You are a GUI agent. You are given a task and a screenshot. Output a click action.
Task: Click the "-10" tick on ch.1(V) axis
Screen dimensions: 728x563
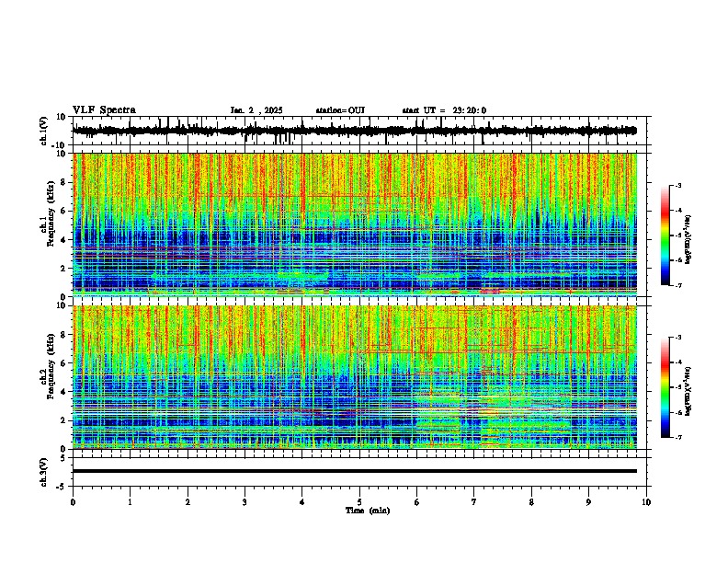[60, 145]
